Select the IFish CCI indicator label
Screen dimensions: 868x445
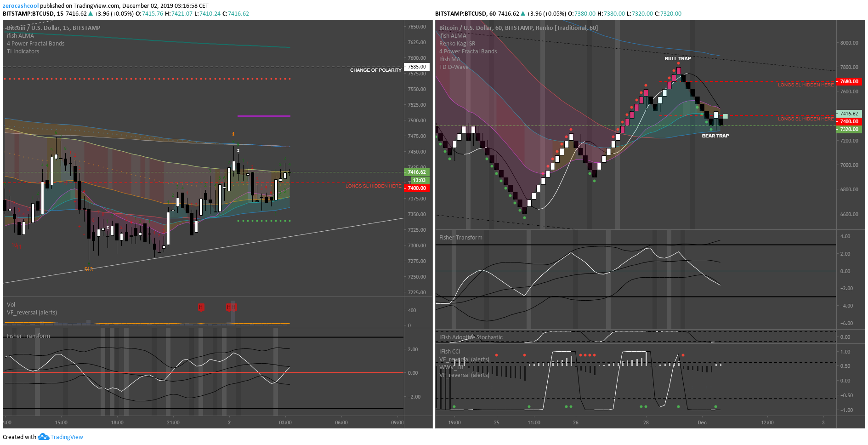[449, 352]
